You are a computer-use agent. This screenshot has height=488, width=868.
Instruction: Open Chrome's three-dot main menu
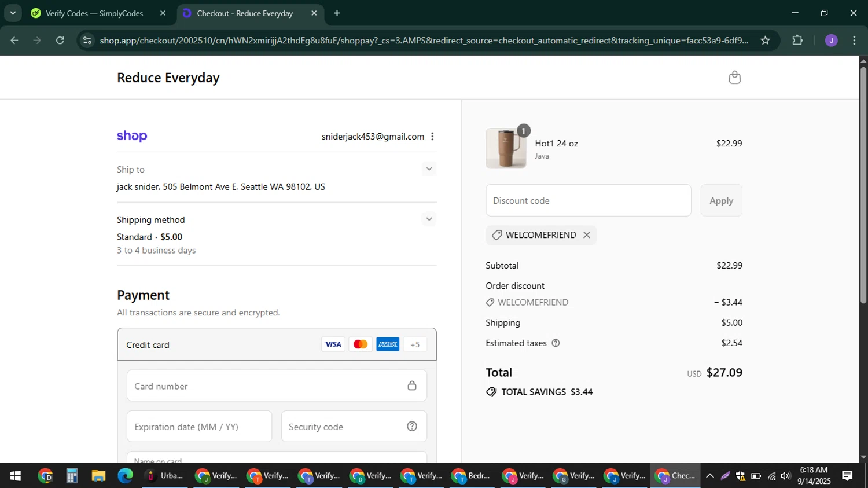click(x=855, y=41)
